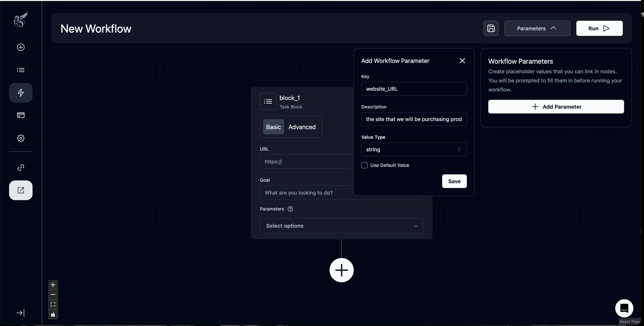
Task: Open settings gear icon in sidebar
Action: pyautogui.click(x=21, y=138)
